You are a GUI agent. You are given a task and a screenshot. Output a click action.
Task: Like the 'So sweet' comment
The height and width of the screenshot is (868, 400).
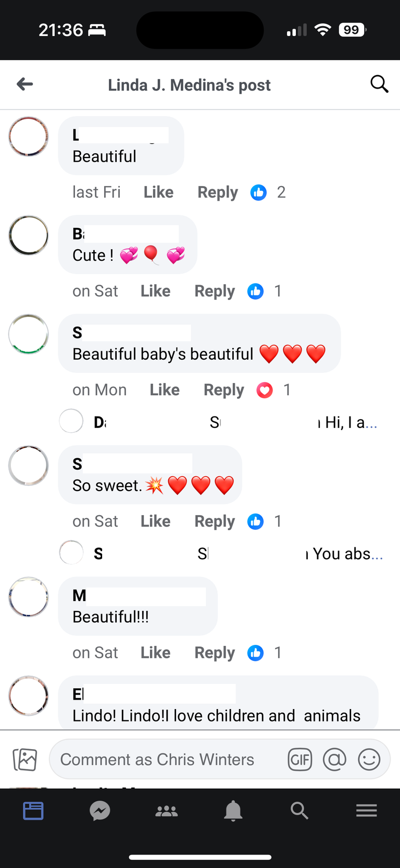tap(155, 521)
